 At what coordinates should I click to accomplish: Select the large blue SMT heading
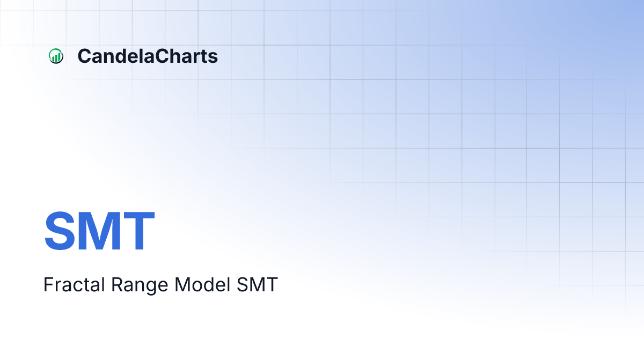point(99,232)
